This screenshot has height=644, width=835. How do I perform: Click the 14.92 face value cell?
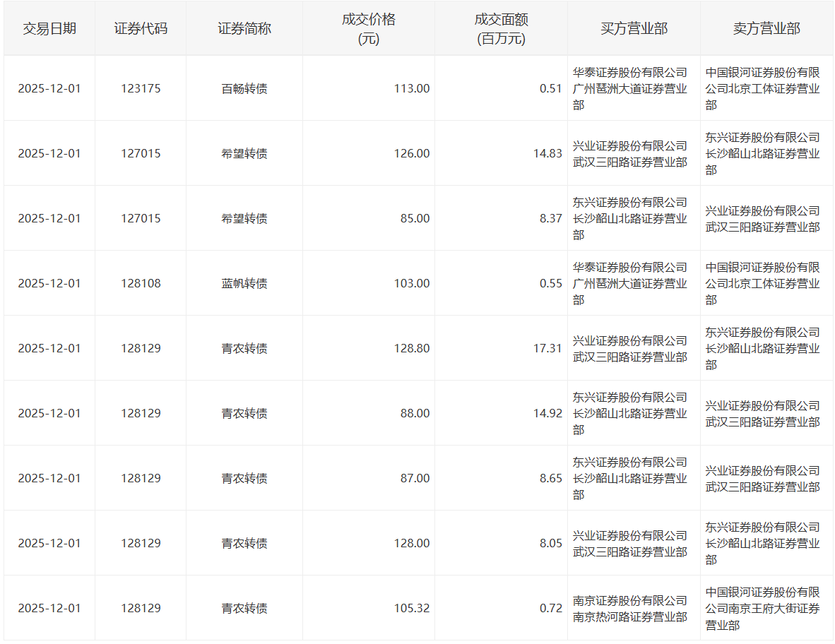[547, 413]
